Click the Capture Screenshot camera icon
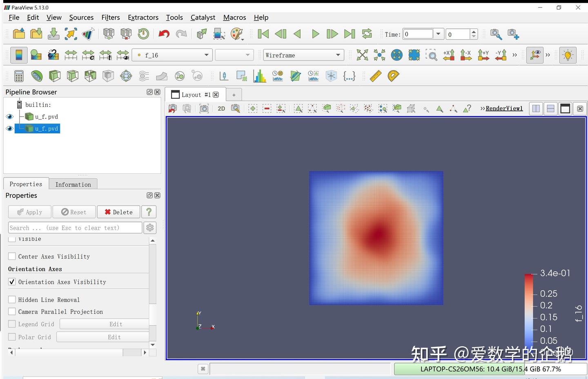The width and height of the screenshot is (588, 379). point(204,109)
